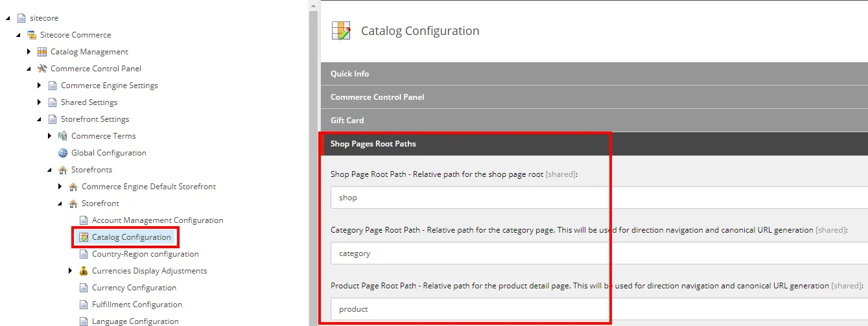Click the Storefront Settings document icon
The width and height of the screenshot is (868, 326).
[53, 119]
